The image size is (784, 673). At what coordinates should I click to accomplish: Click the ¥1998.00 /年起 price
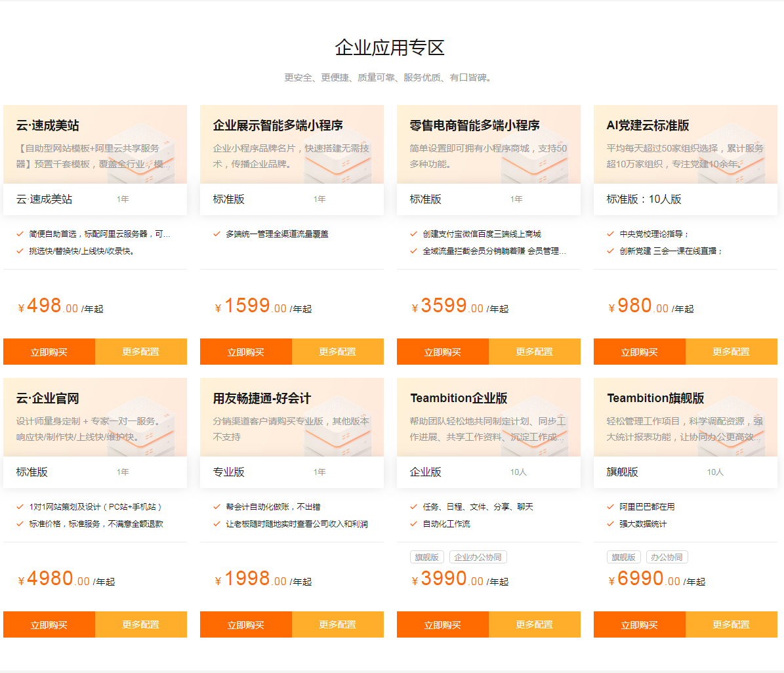point(263,579)
